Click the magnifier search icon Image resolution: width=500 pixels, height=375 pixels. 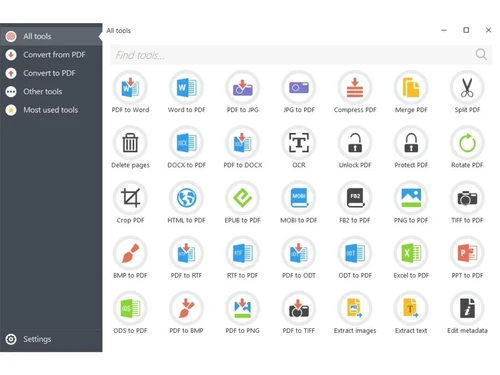click(x=481, y=54)
